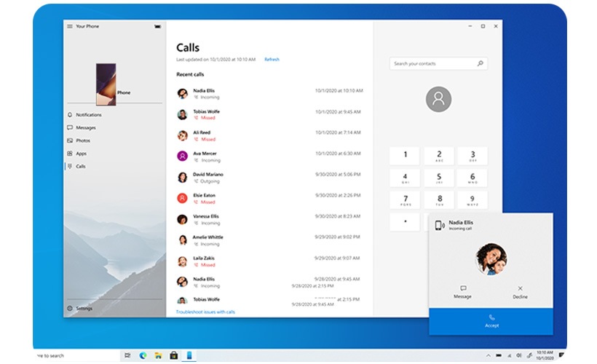Viewport: 597px width, 364px height.
Task: Dial digit 1 on keypad
Action: (405, 156)
